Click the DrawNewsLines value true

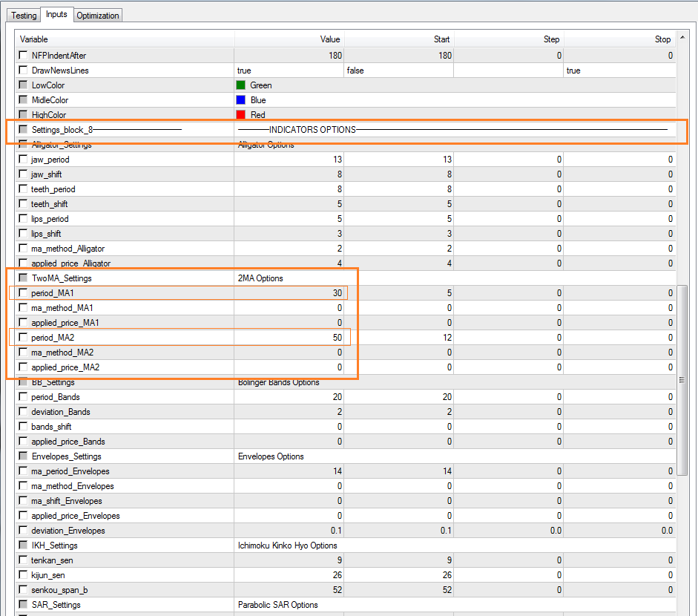click(244, 71)
